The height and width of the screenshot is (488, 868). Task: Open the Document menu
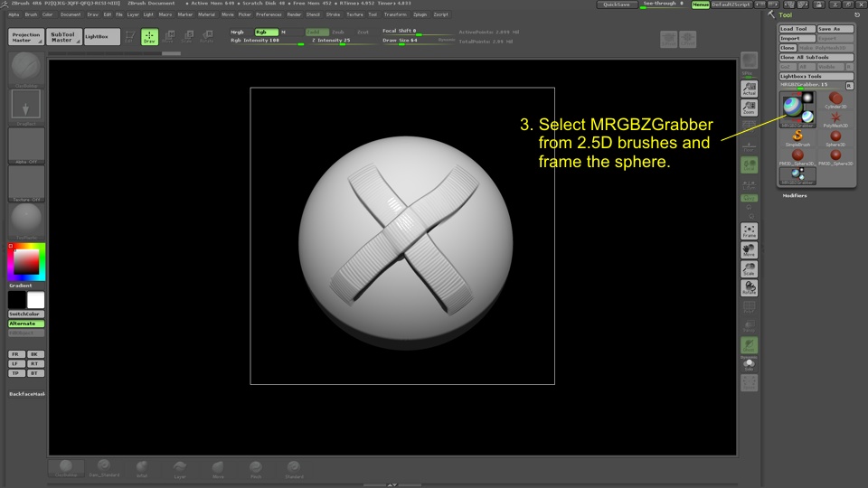coord(71,15)
